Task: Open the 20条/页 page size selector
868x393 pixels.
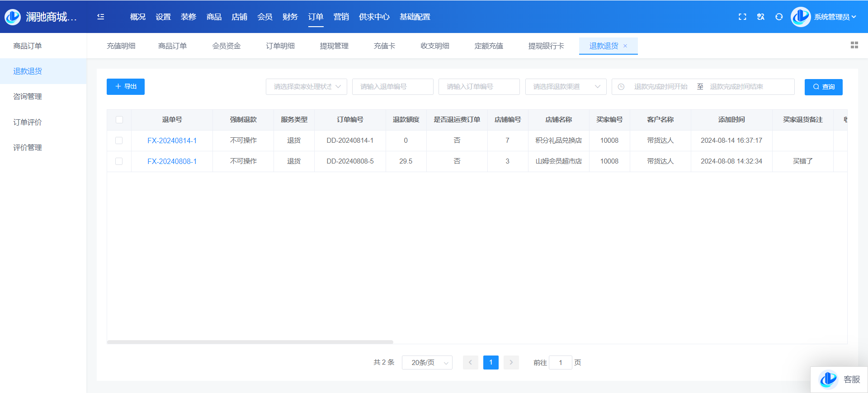Action: pyautogui.click(x=427, y=363)
